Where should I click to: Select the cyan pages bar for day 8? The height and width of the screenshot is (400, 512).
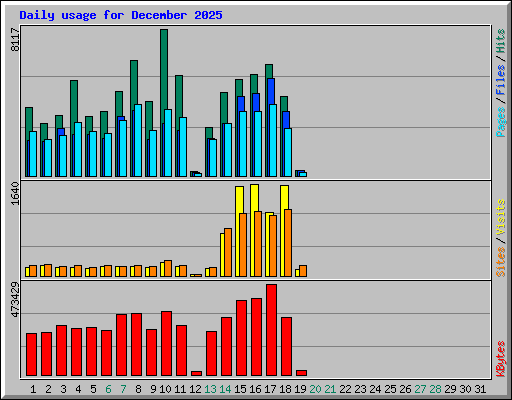pos(138,140)
